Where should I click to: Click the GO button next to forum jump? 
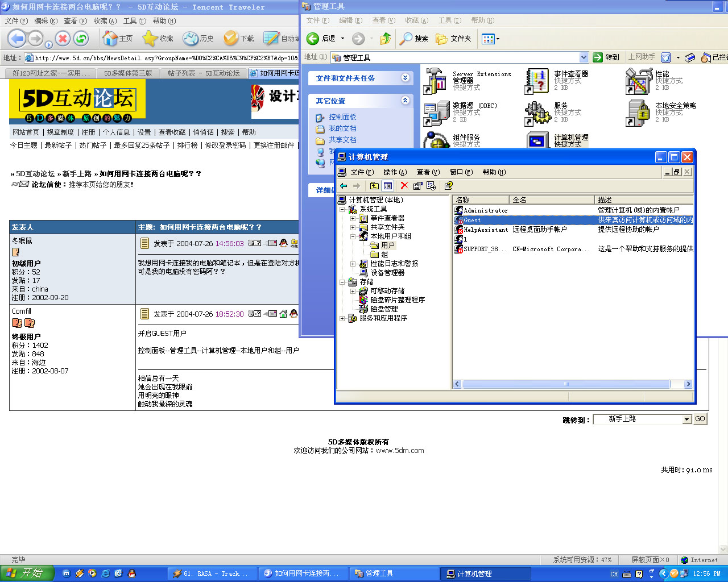click(x=700, y=419)
